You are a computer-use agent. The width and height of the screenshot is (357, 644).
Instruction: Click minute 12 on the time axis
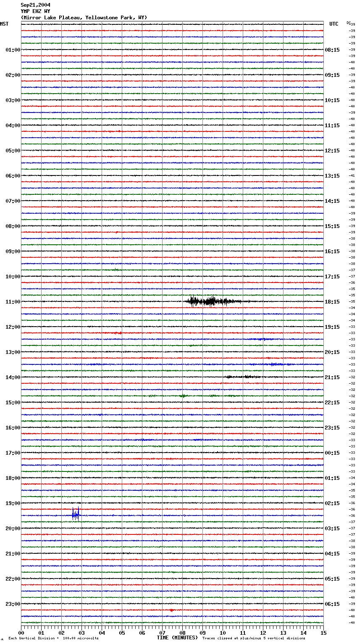tap(263, 633)
